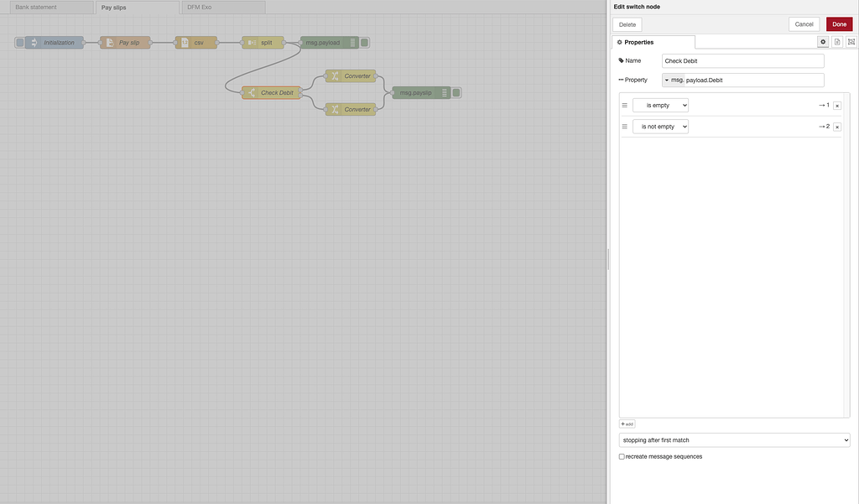859x504 pixels.
Task: Click the lower Converter node
Action: 350,108
